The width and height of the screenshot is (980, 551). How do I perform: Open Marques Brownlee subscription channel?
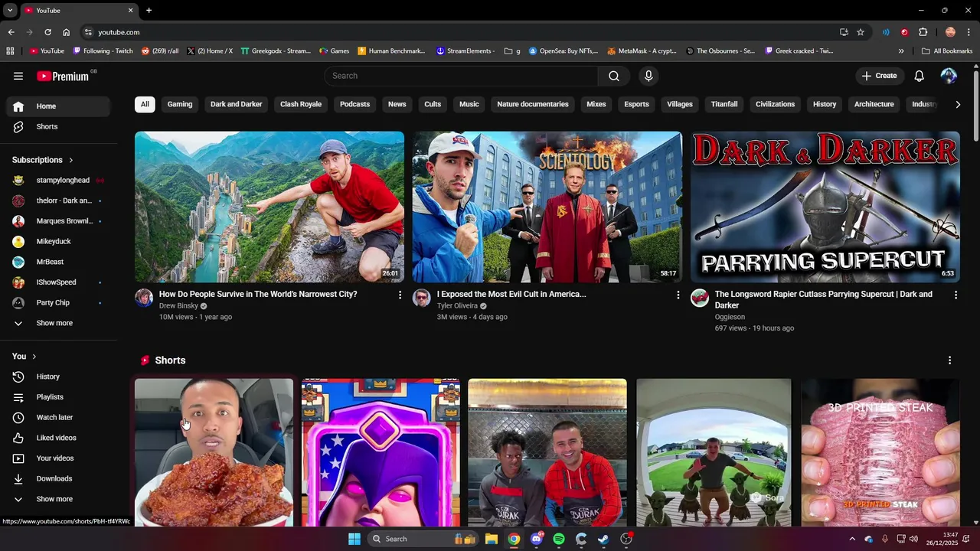58,221
